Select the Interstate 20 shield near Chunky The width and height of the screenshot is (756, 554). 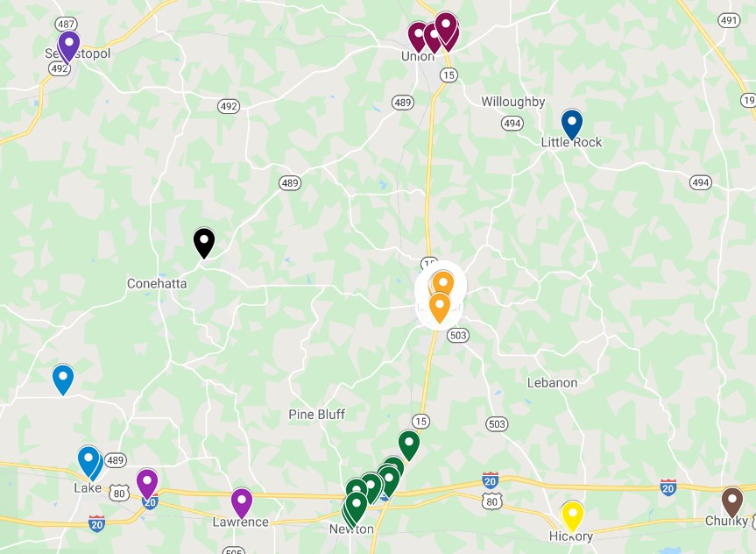(x=668, y=487)
